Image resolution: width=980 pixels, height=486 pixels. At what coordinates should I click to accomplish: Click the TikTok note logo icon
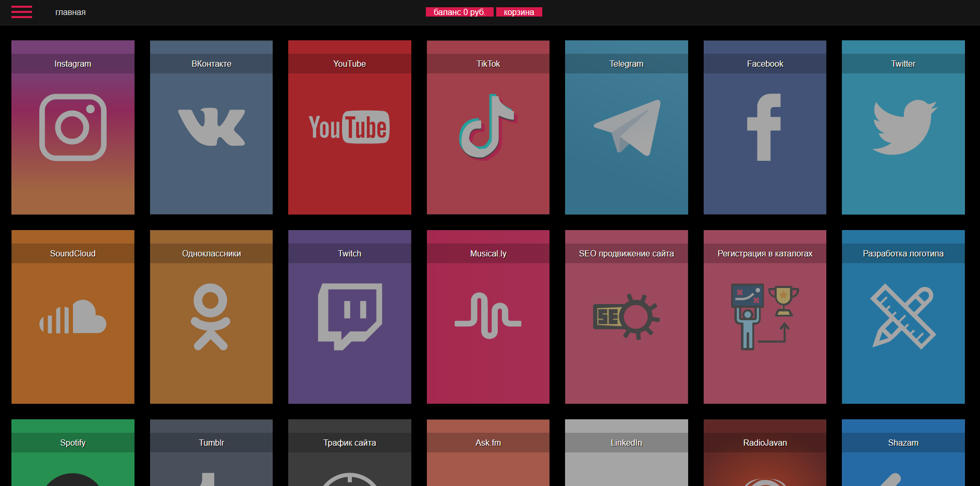tap(488, 127)
